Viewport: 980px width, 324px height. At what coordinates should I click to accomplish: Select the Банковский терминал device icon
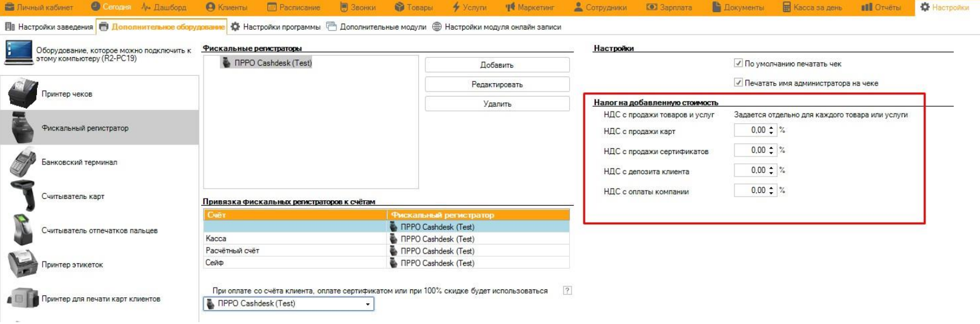click(23, 163)
